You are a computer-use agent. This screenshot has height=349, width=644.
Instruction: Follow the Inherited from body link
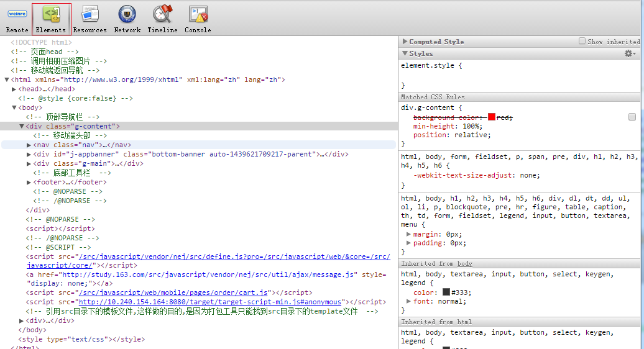click(464, 264)
